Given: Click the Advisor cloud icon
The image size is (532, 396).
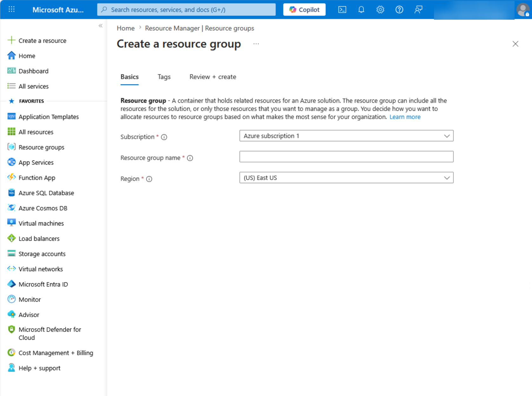Looking at the screenshot, I should pyautogui.click(x=11, y=314).
